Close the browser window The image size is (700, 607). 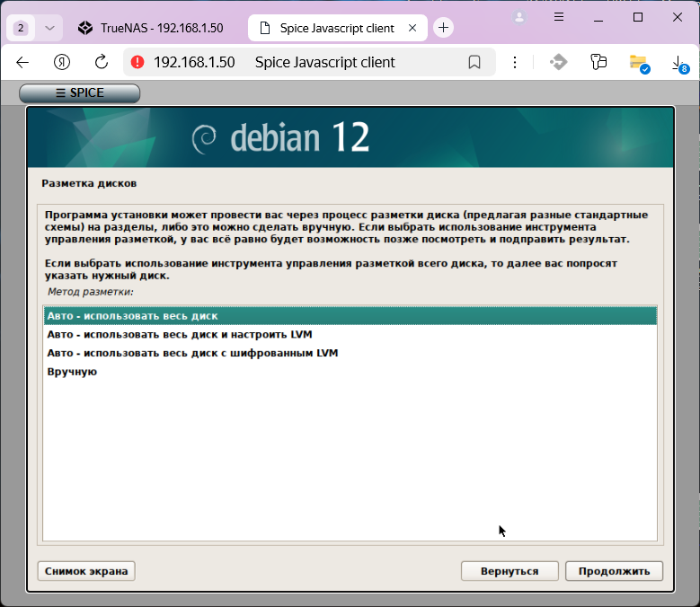(678, 17)
